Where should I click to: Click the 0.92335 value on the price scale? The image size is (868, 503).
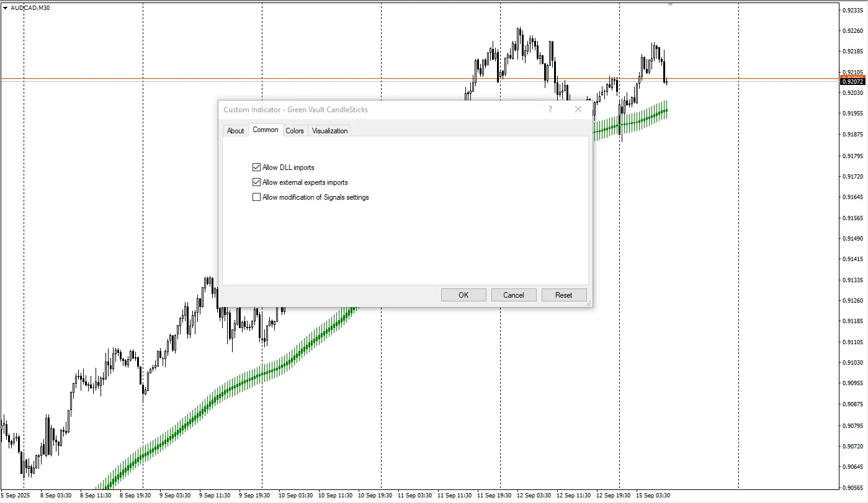(852, 10)
